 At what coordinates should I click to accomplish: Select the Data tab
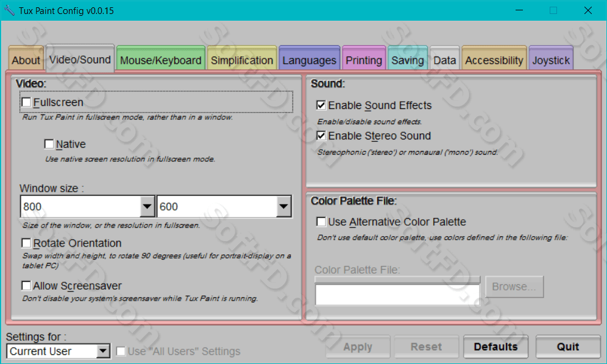click(445, 59)
